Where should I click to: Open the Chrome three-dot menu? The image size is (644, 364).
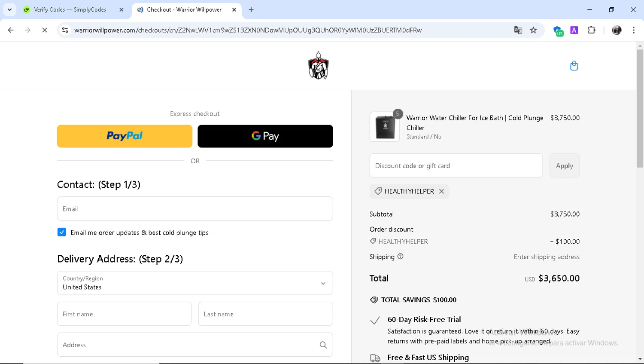(634, 30)
